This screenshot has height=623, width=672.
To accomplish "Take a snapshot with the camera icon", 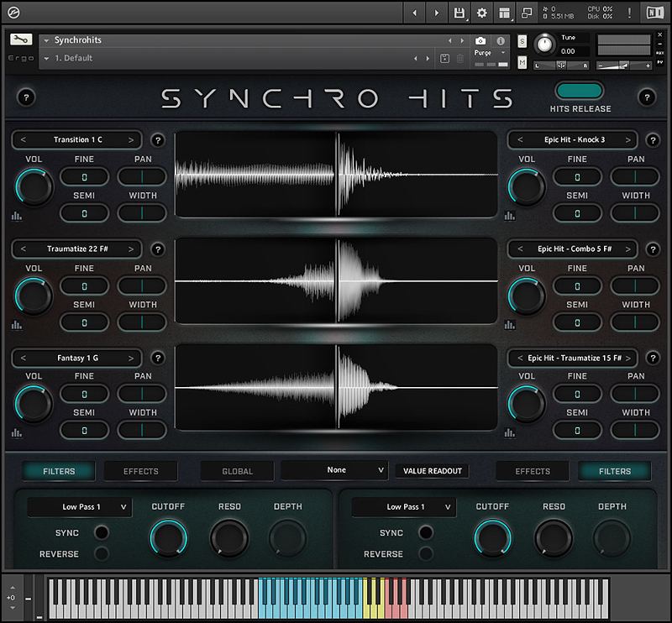I will [480, 40].
